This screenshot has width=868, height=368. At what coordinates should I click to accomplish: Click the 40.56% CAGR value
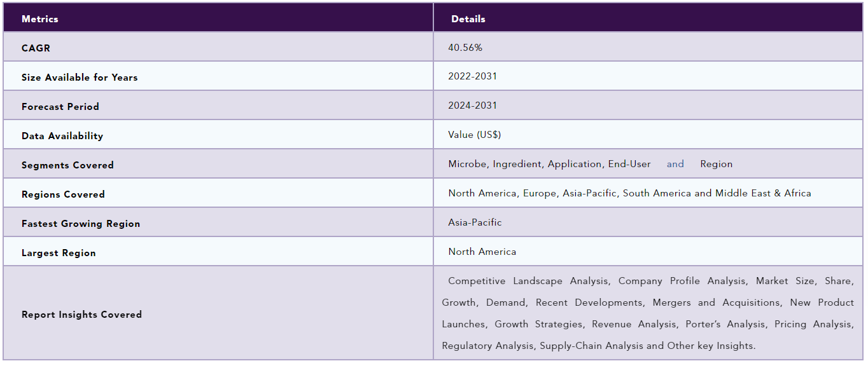pos(465,48)
